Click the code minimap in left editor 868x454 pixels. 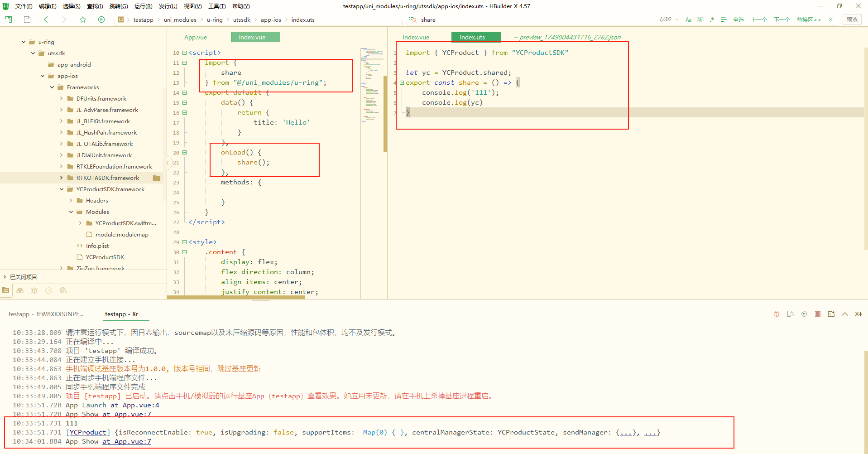372,86
